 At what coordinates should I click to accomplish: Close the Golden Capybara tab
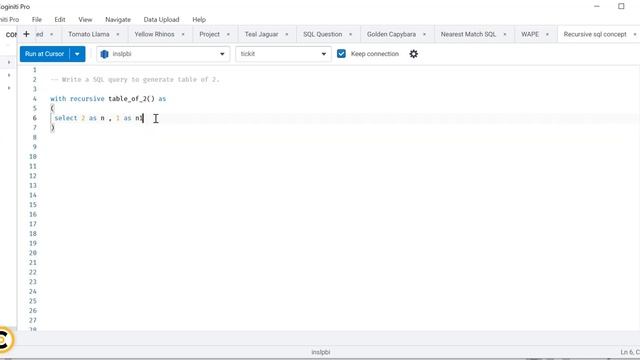coord(424,35)
